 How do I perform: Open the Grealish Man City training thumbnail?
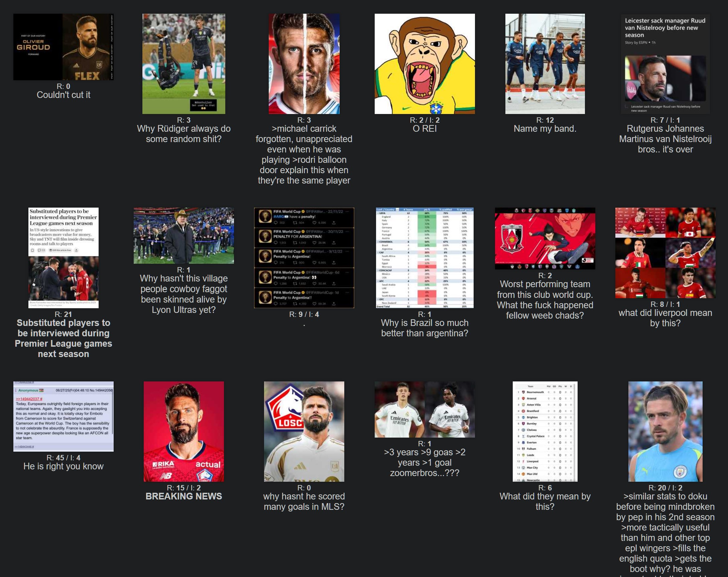point(665,432)
